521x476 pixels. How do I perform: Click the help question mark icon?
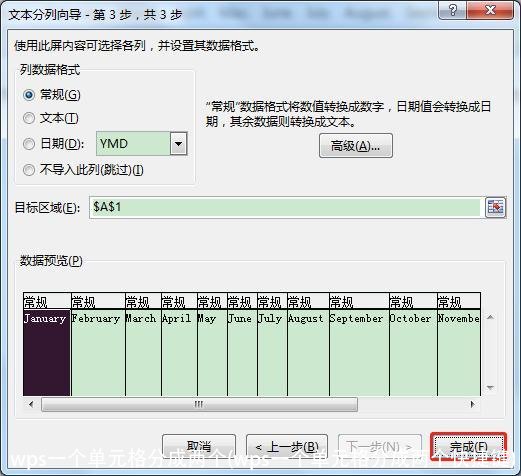(453, 10)
